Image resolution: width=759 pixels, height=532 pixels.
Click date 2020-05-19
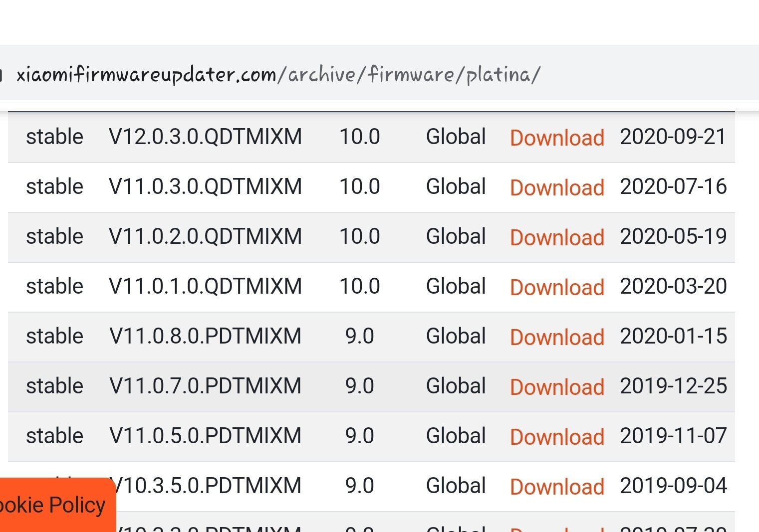coord(673,236)
